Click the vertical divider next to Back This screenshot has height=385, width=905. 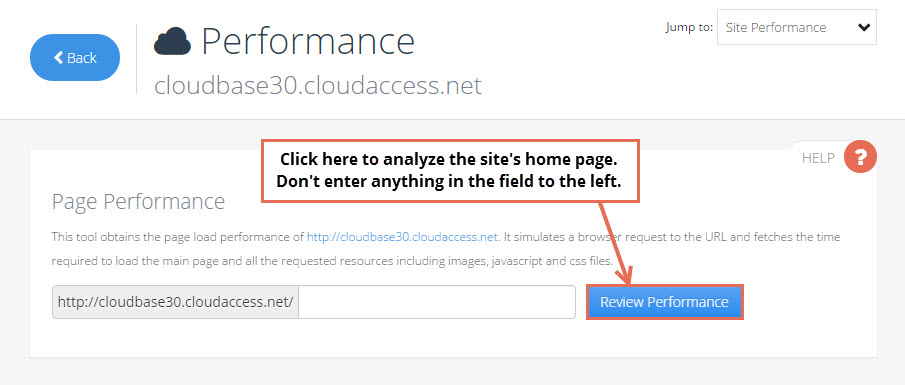pos(137,59)
